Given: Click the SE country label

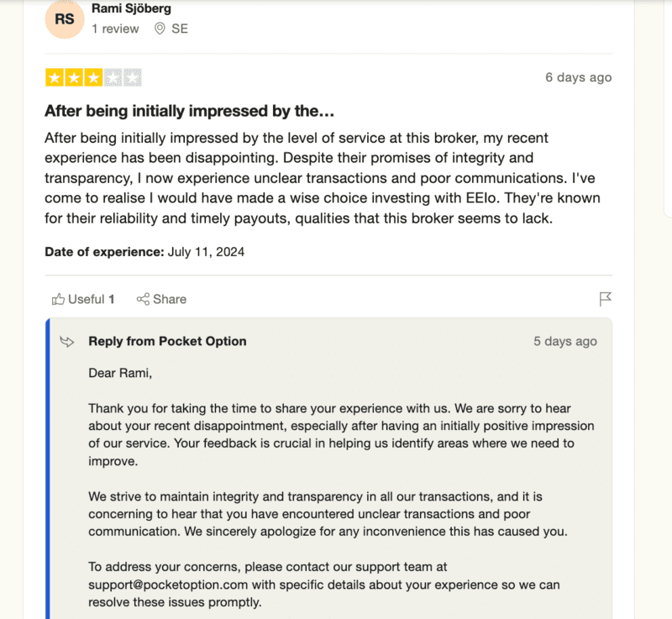Looking at the screenshot, I should pyautogui.click(x=179, y=28).
